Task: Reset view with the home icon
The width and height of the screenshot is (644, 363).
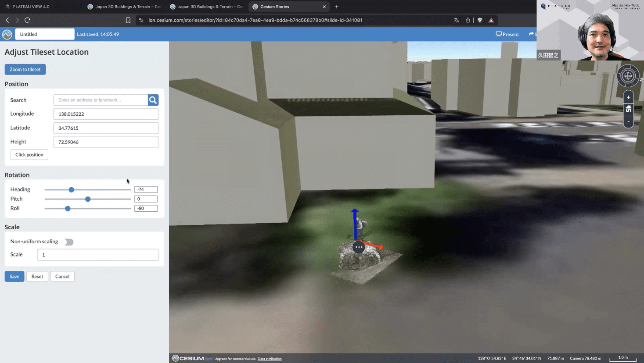Action: pos(628,109)
